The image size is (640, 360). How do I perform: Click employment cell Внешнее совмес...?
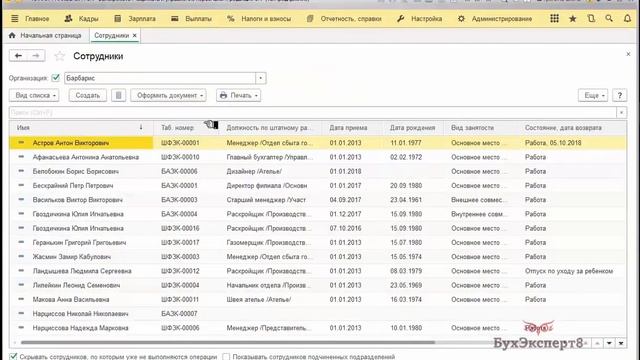(480, 200)
